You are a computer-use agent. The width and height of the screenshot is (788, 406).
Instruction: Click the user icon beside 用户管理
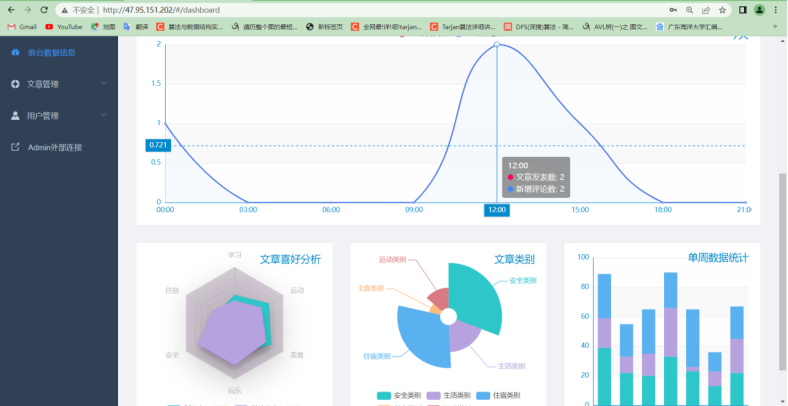click(15, 116)
